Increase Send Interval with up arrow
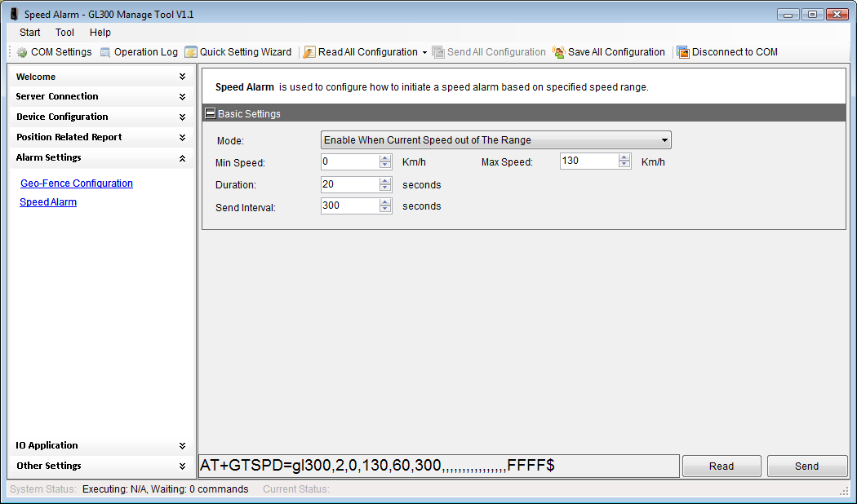The image size is (857, 504). click(384, 202)
